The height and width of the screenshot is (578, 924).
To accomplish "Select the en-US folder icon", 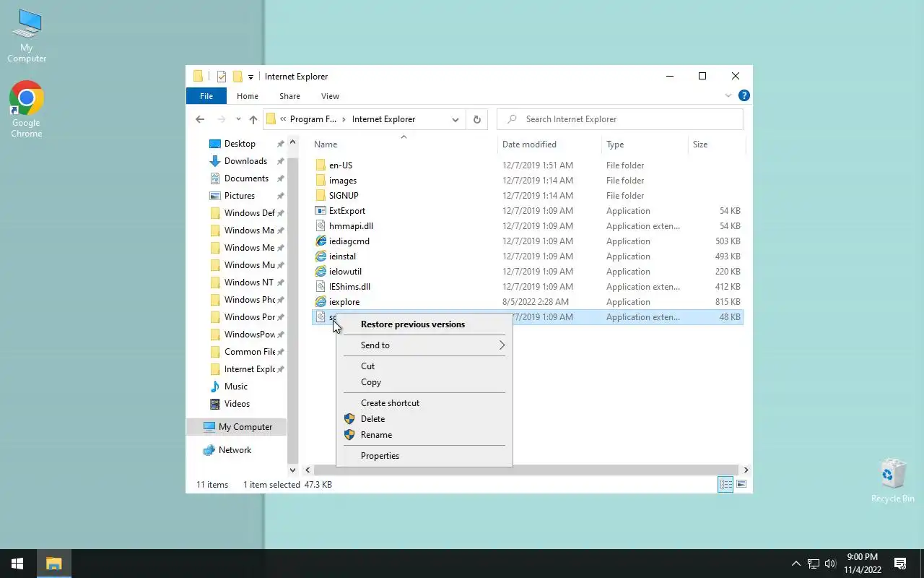I will tap(321, 165).
